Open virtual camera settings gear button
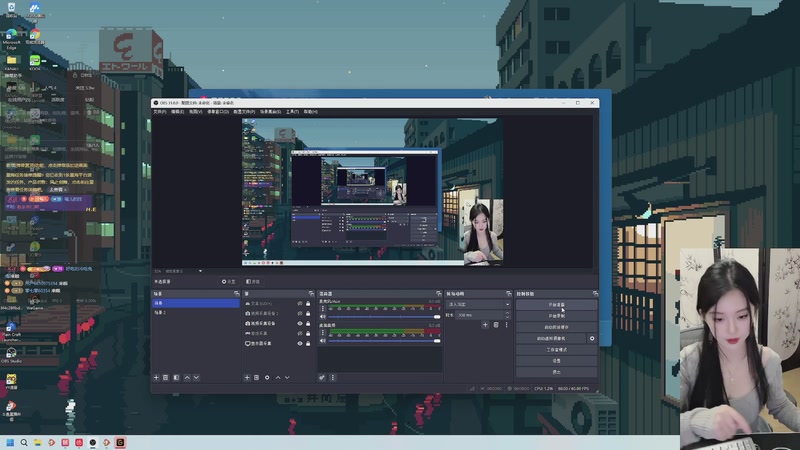The width and height of the screenshot is (800, 450). coord(592,338)
